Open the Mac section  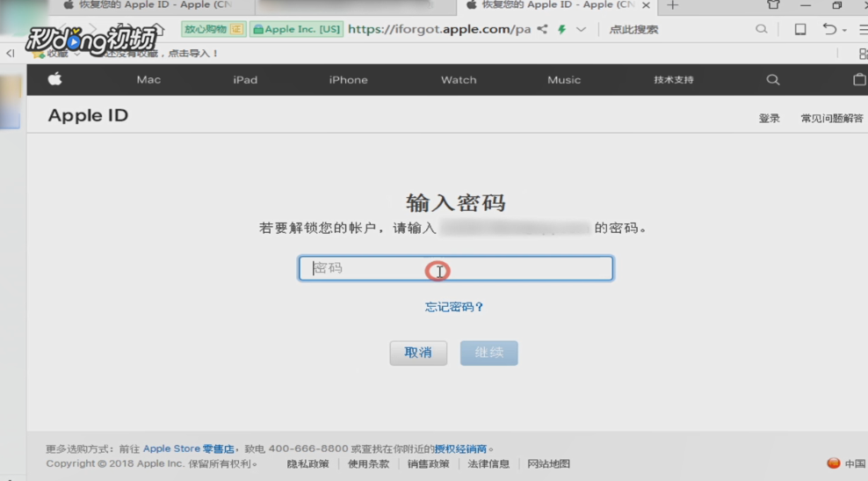pos(148,80)
